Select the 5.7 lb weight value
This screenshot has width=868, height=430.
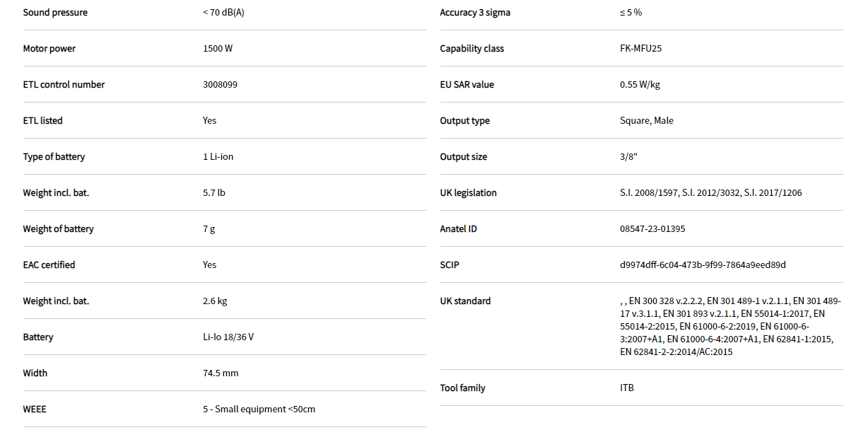tap(213, 193)
